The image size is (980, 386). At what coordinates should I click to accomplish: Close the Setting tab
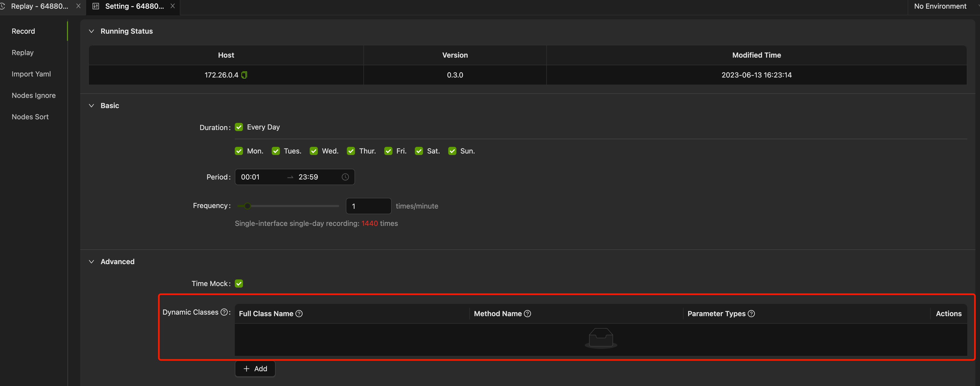click(x=172, y=6)
